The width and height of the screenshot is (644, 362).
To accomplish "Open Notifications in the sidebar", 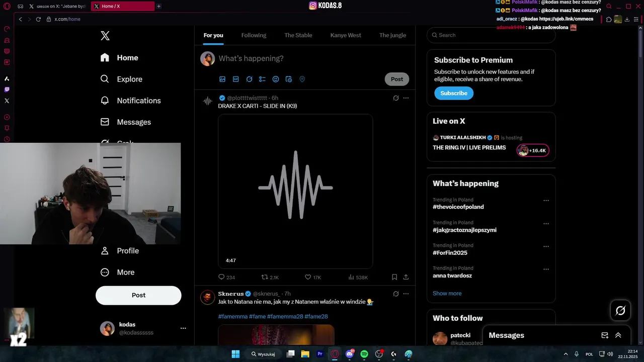I will (131, 101).
